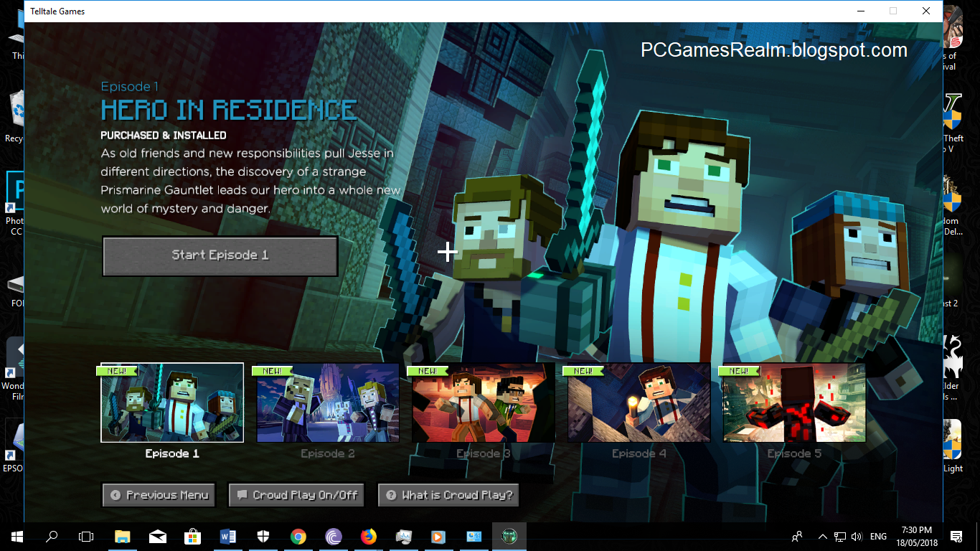Open Task View from the taskbar

click(x=86, y=536)
